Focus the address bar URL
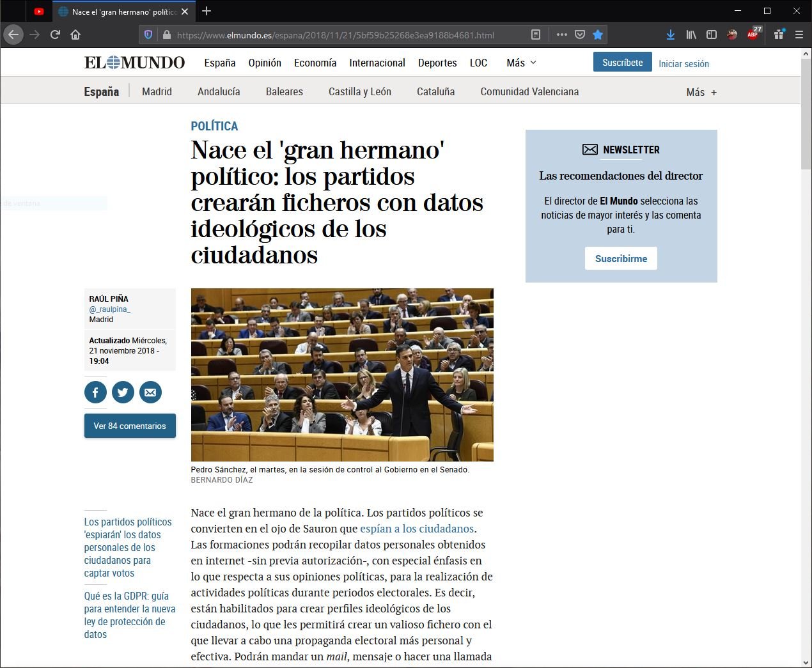The height and width of the screenshot is (668, 812). [x=335, y=35]
